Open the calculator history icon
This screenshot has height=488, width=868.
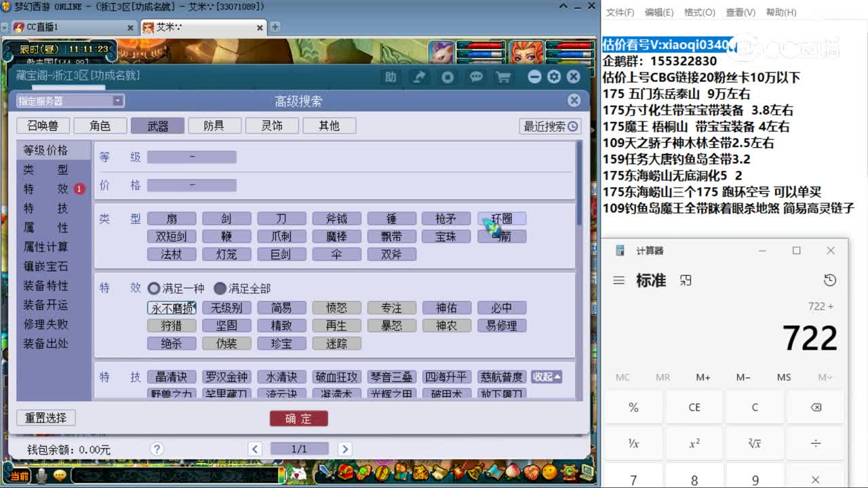click(829, 281)
